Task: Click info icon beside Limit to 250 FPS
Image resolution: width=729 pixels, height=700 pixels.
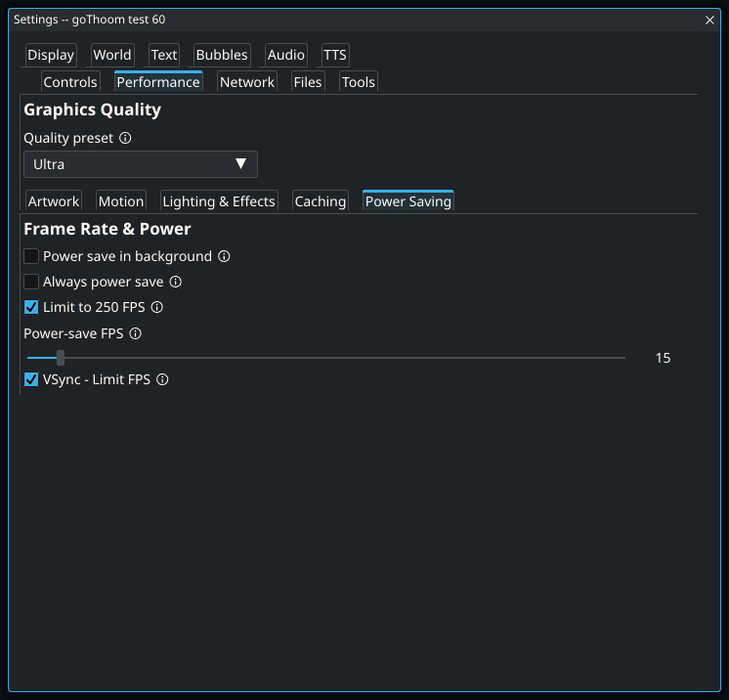Action: 157,307
